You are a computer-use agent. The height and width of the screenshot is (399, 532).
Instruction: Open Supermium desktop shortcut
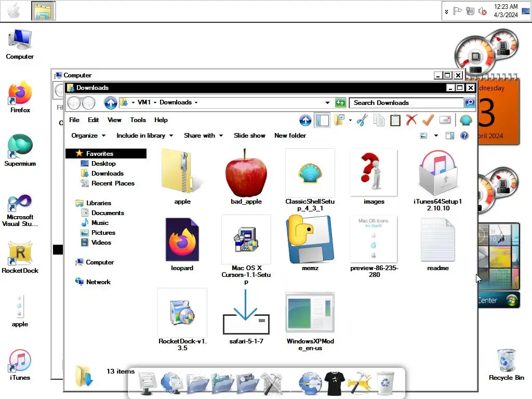[20, 150]
